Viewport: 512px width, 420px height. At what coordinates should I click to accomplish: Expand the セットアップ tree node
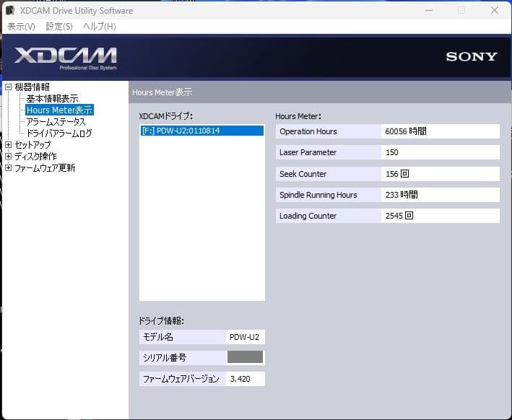(x=9, y=144)
